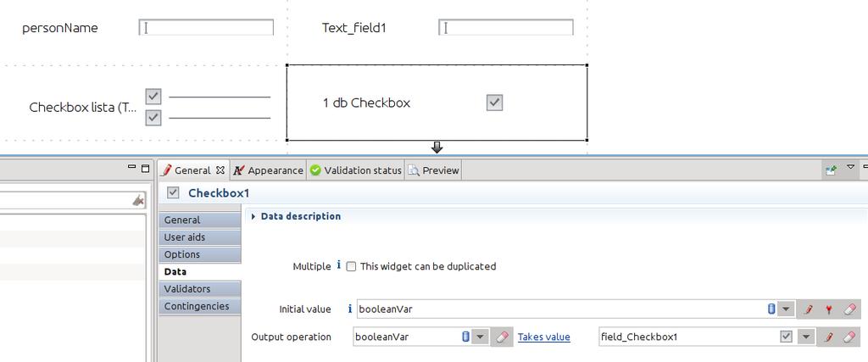Close the General tab with its X
Viewport: 868px width, 362px height.
[x=220, y=170]
